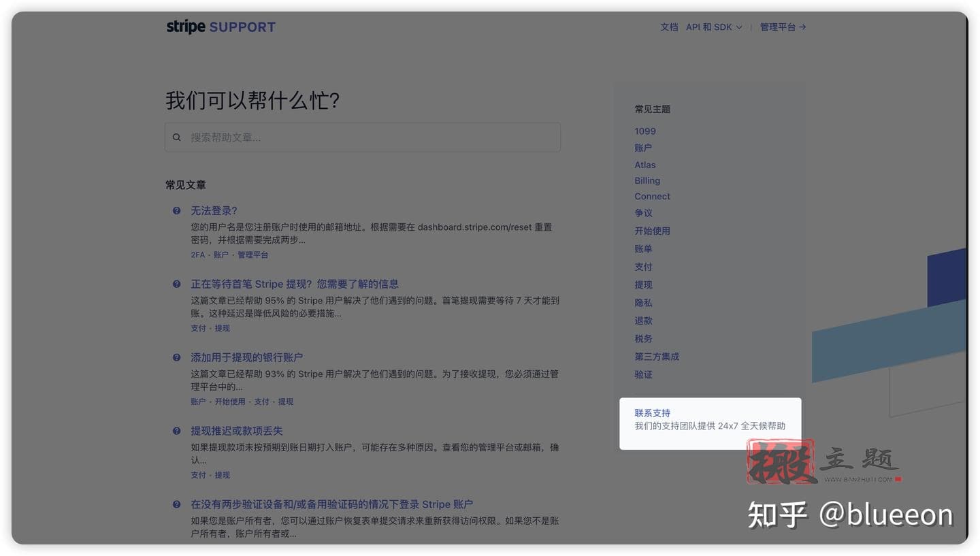Select the 退款 topic
This screenshot has width=980, height=556.
[x=643, y=321]
